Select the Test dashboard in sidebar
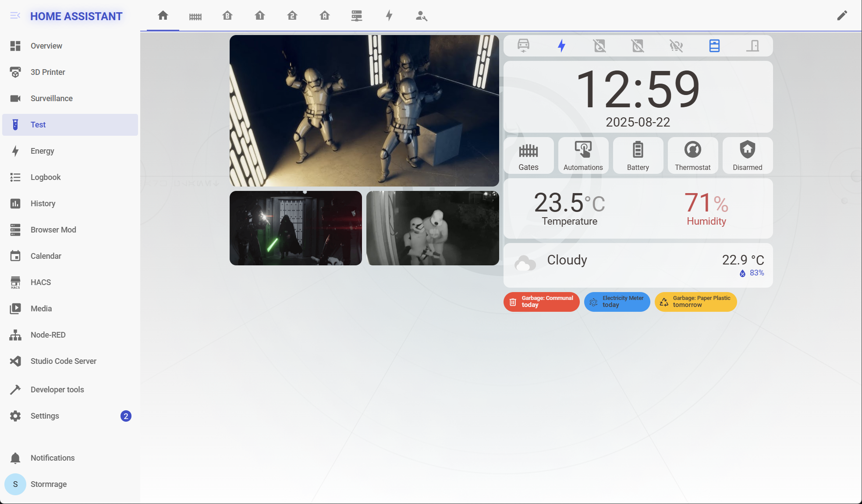The width and height of the screenshot is (862, 504). point(70,125)
